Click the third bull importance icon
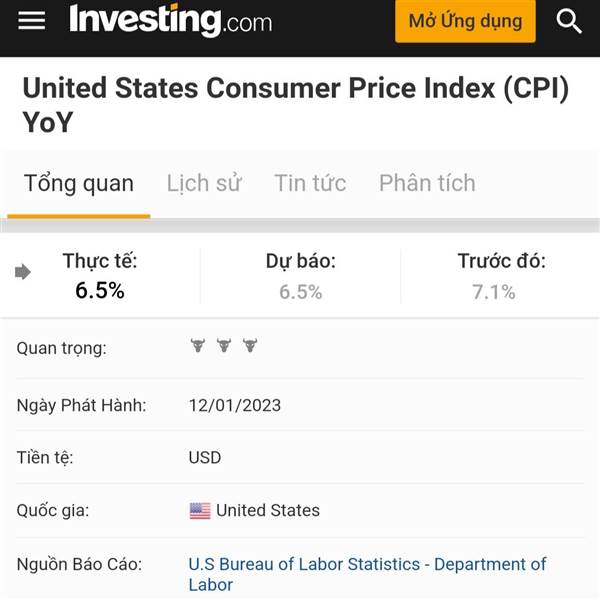The width and height of the screenshot is (600, 600). (250, 346)
